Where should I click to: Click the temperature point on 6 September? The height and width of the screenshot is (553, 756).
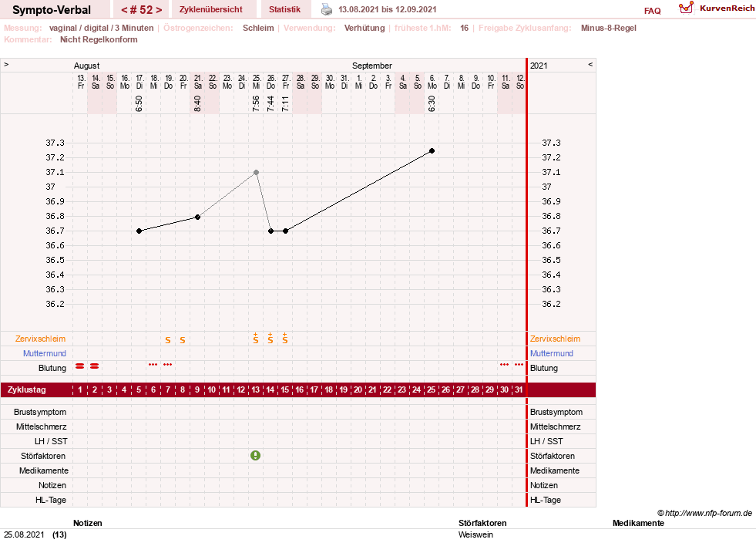(x=432, y=151)
